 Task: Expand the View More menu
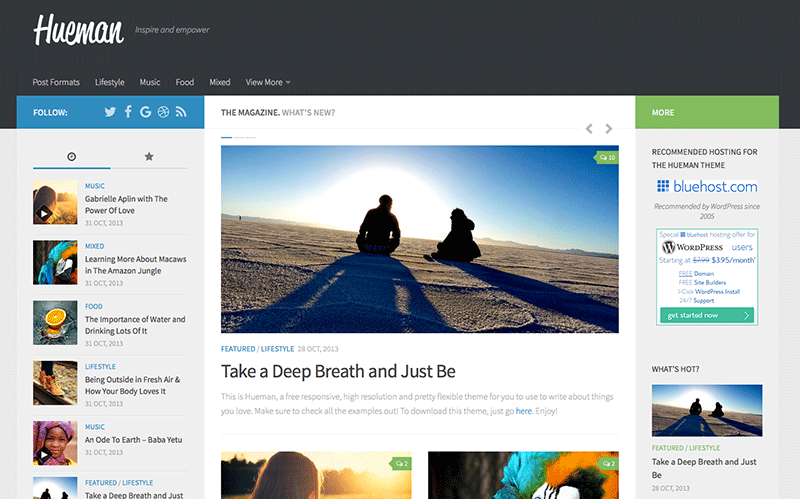[x=268, y=82]
